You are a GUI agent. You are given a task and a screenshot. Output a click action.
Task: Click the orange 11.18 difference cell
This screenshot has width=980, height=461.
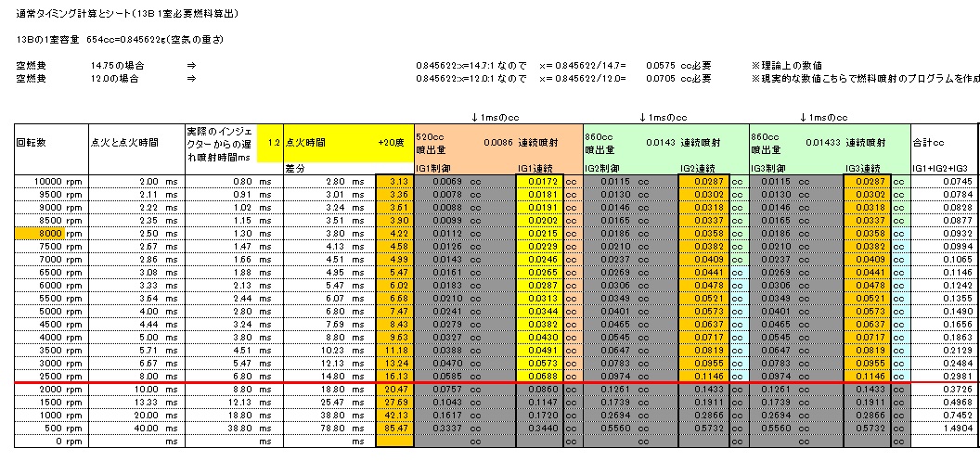pos(395,351)
